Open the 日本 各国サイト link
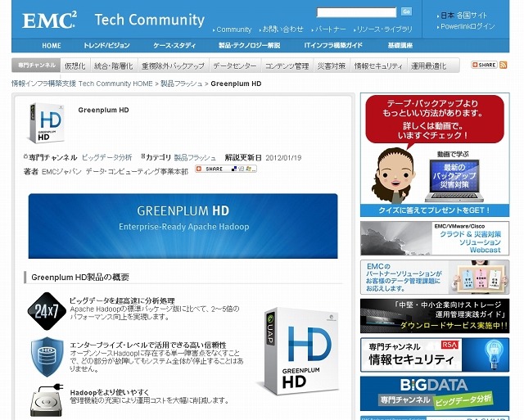 (x=463, y=16)
